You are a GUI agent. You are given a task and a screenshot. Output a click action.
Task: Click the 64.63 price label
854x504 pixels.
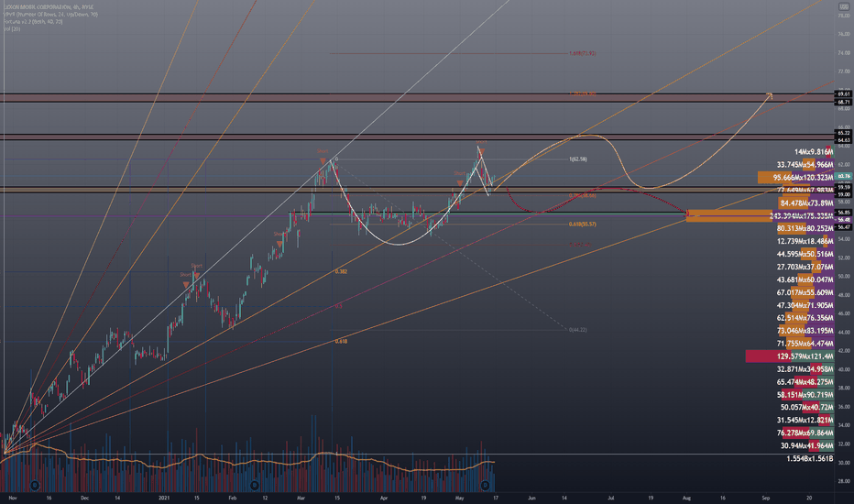(844, 140)
